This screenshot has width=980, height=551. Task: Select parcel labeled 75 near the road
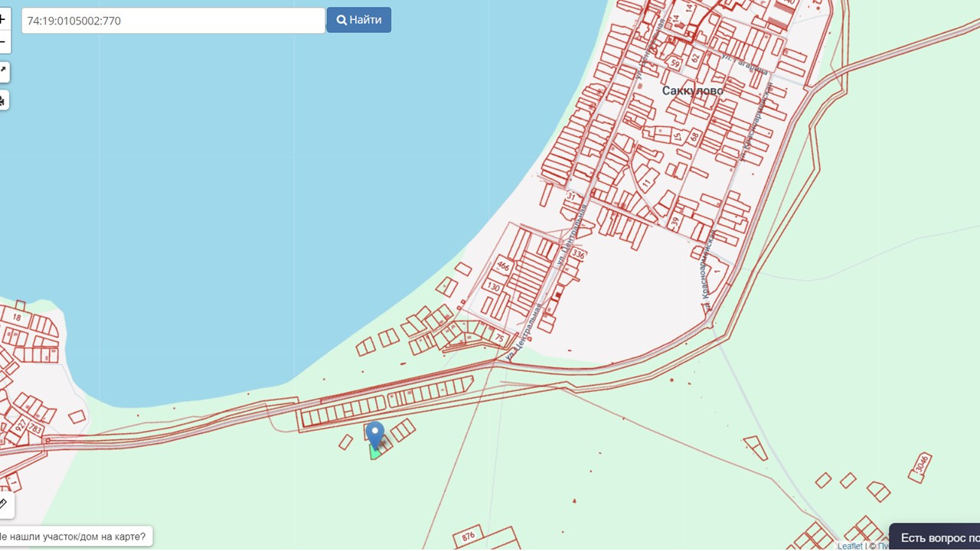499,337
